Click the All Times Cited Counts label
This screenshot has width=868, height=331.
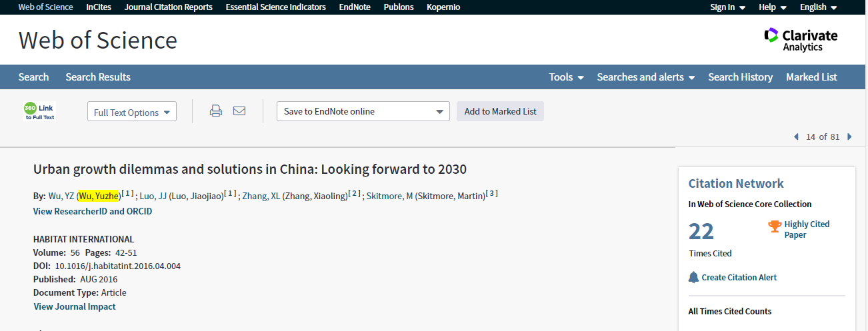coord(729,311)
